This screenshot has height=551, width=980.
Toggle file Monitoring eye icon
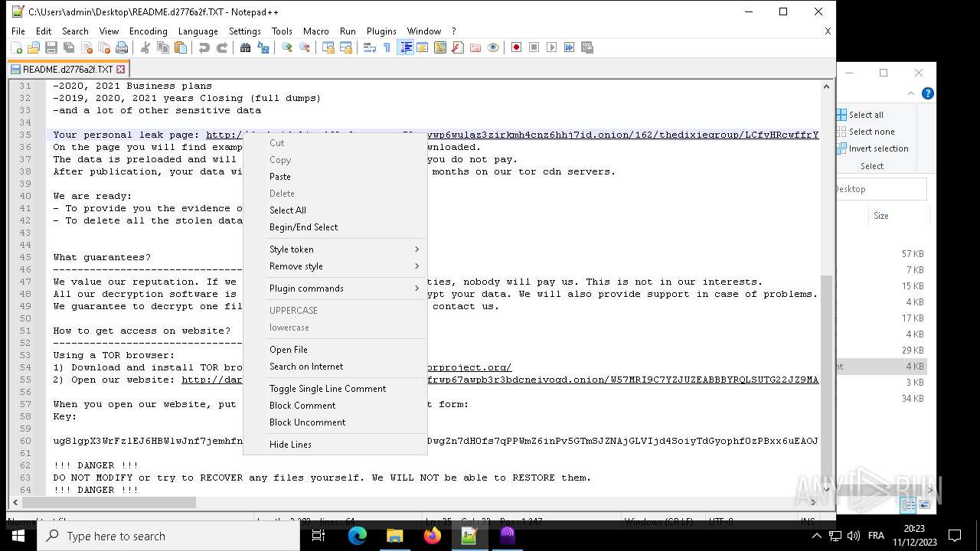[x=493, y=47]
